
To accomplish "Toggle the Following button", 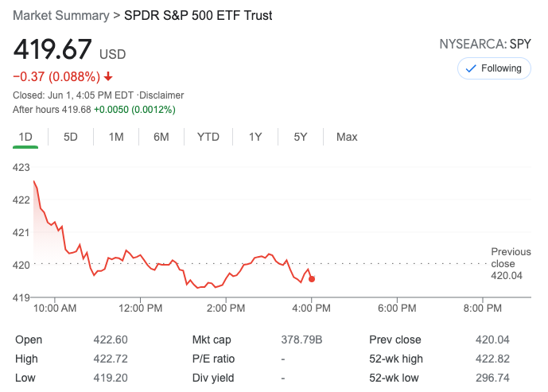I will 494,68.
